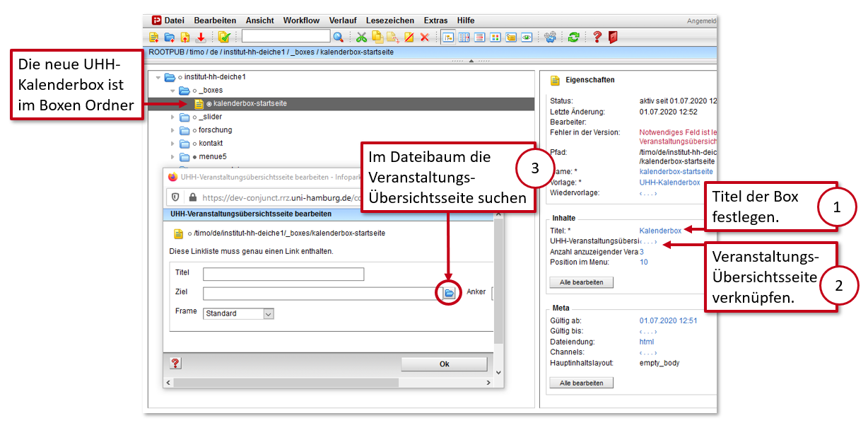Click the Infopark logo beside Datei menu

coord(156,21)
